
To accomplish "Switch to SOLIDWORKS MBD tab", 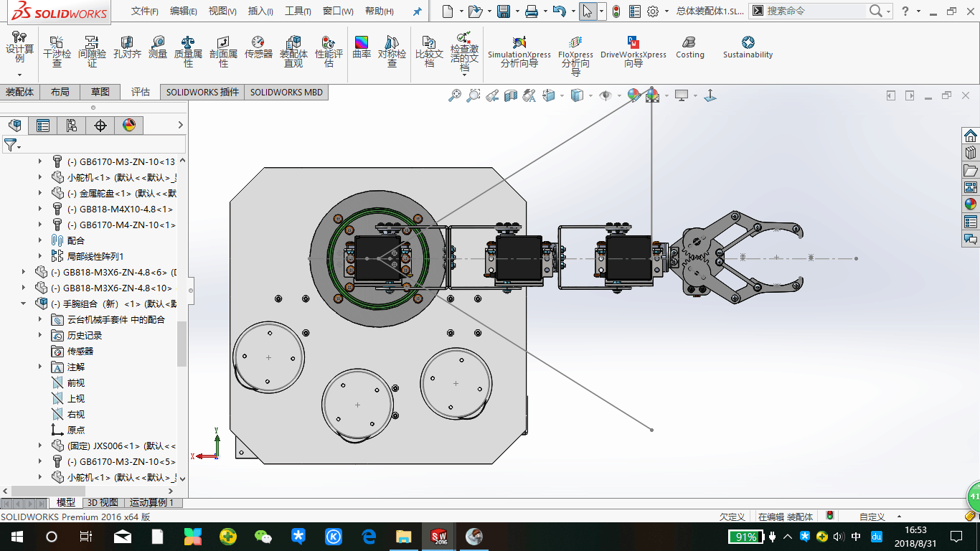I will coord(286,92).
